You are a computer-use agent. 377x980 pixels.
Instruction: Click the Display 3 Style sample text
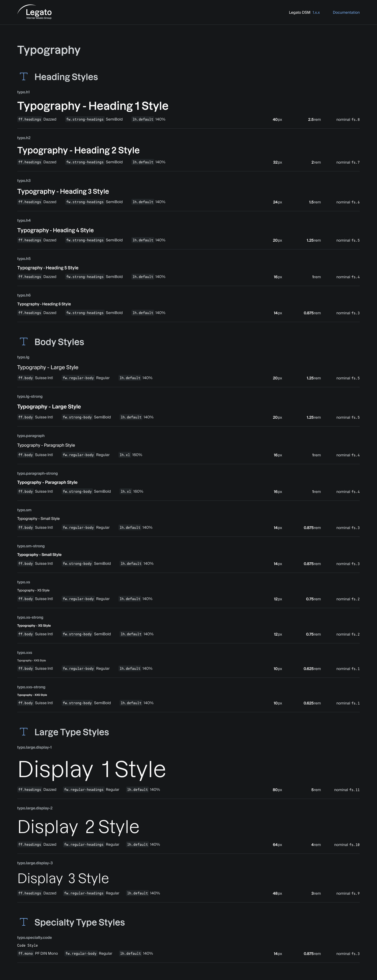63,879
